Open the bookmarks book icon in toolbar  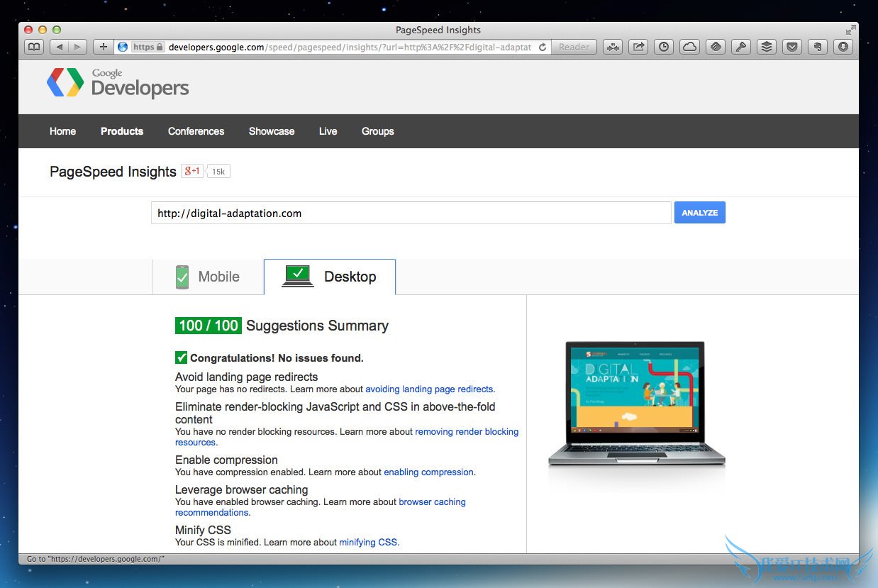(x=34, y=47)
